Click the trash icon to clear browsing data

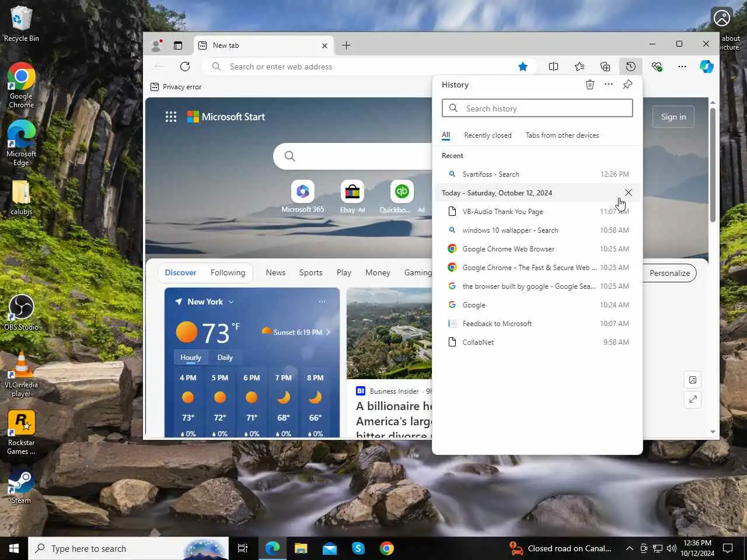590,85
